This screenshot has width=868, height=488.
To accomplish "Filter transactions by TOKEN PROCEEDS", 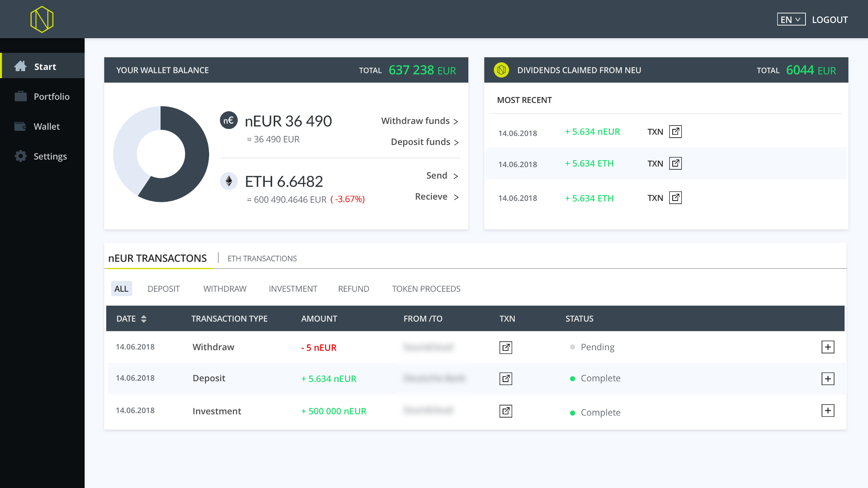I will click(x=426, y=289).
